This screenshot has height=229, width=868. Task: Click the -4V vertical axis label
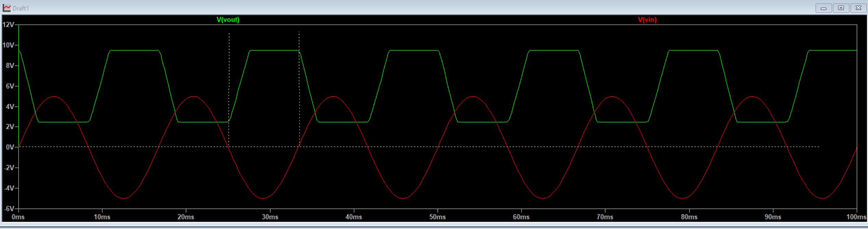9,188
